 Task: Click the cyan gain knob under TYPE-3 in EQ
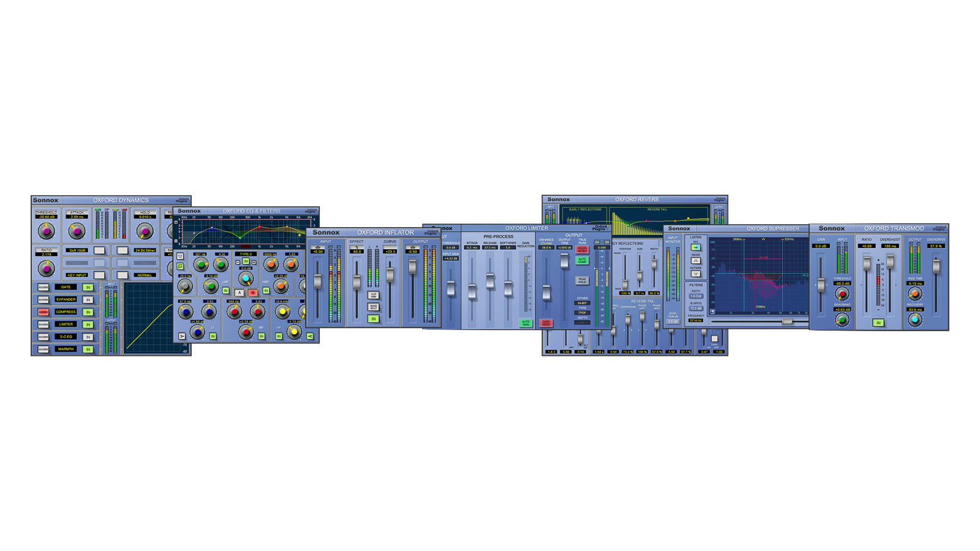tap(246, 279)
